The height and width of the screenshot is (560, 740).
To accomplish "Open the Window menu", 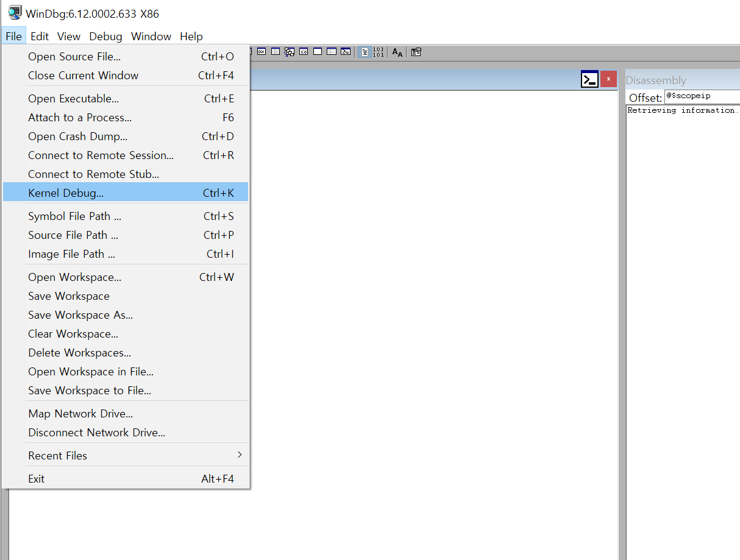I will (x=151, y=36).
